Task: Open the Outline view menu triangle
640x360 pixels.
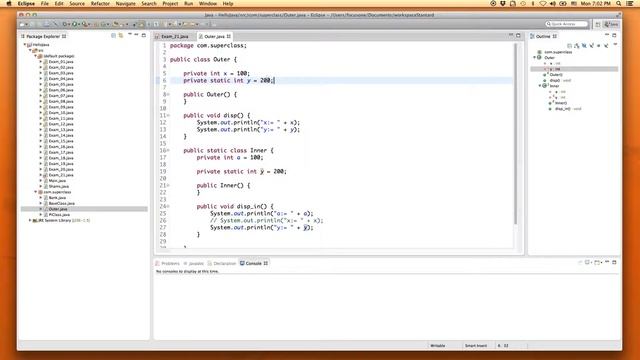Action: (x=615, y=45)
